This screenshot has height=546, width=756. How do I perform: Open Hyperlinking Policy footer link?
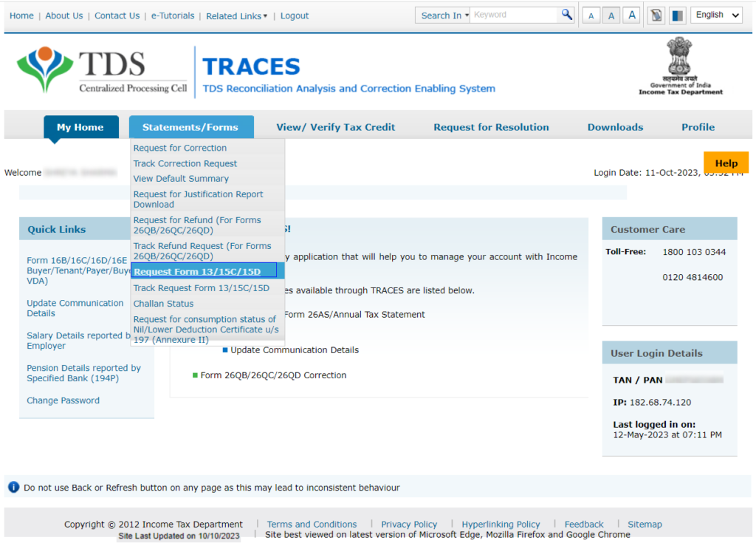501,524
